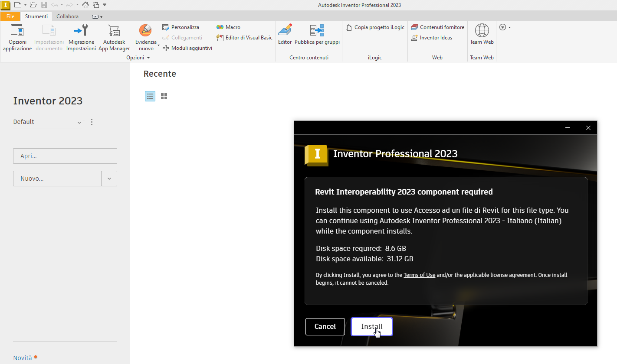Click the Undo arrow icon
Viewport: 617px width, 364px height.
(54, 5)
